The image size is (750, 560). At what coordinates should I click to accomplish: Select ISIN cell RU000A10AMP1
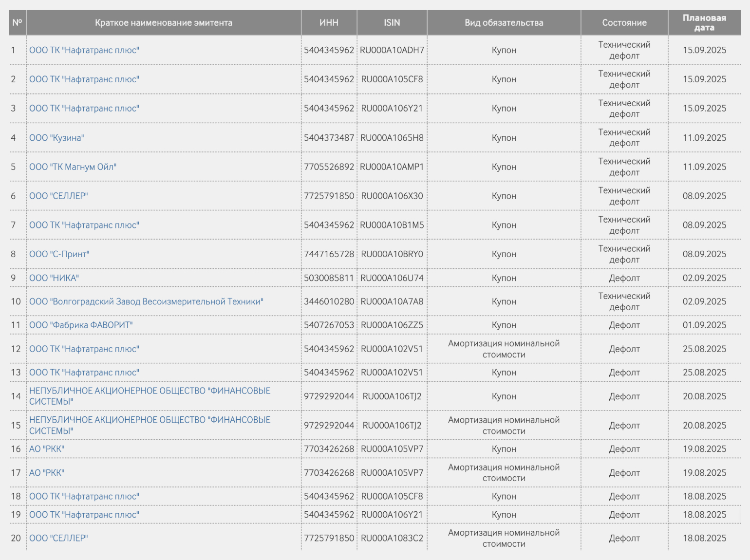[x=392, y=167]
